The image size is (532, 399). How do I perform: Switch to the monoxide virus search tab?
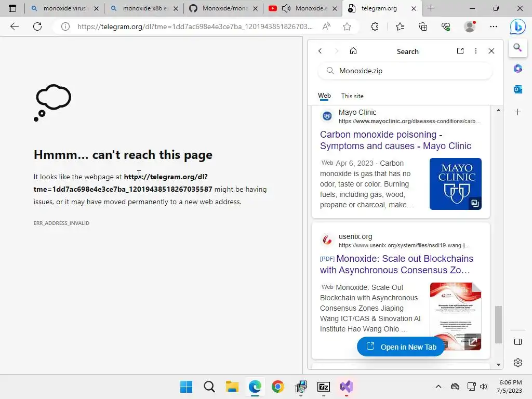click(x=64, y=8)
